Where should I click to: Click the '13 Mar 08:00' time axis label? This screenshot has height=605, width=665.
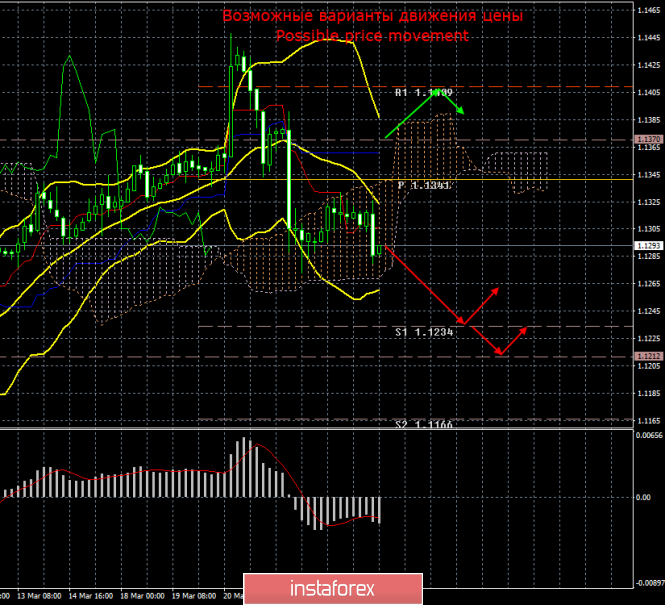click(37, 594)
